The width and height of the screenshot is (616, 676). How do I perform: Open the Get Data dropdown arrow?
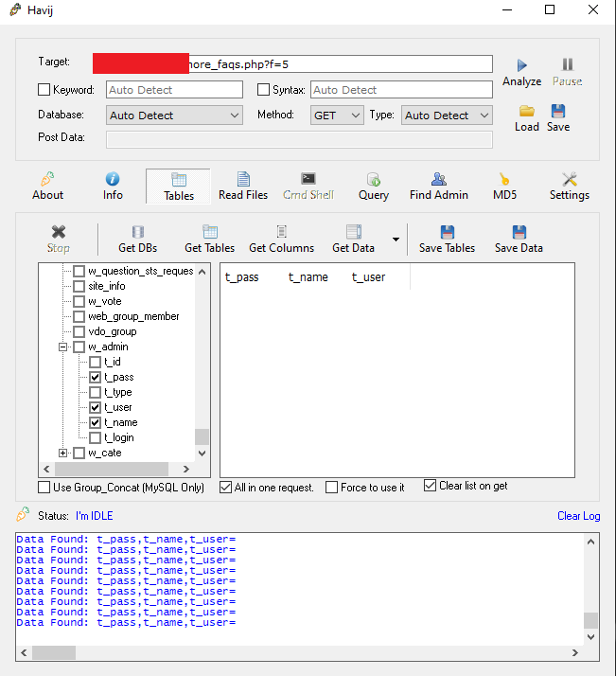[x=396, y=240]
